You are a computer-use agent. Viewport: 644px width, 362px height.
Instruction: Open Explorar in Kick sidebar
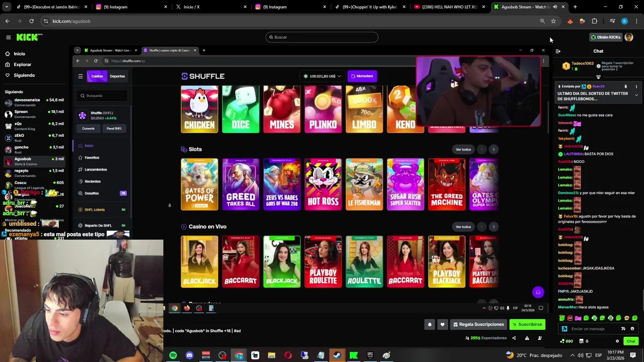click(x=22, y=64)
